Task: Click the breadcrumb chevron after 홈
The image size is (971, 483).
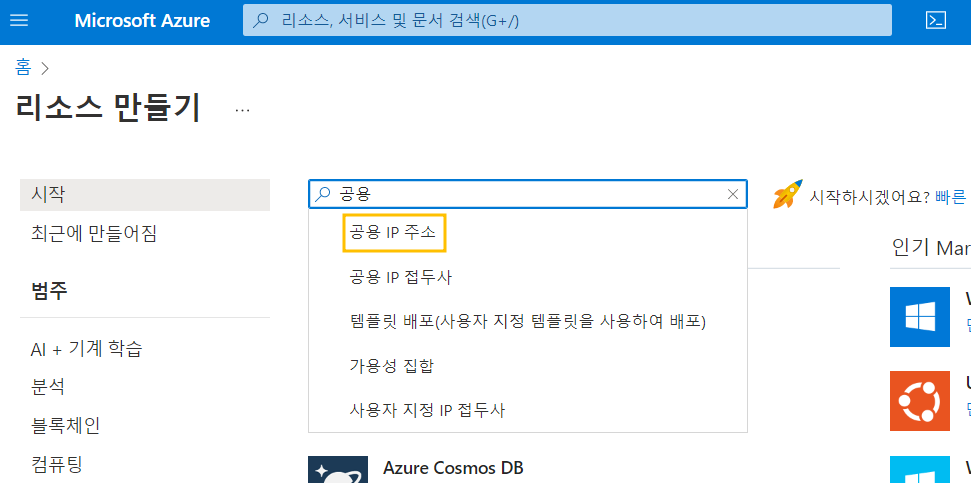Action: (x=44, y=67)
